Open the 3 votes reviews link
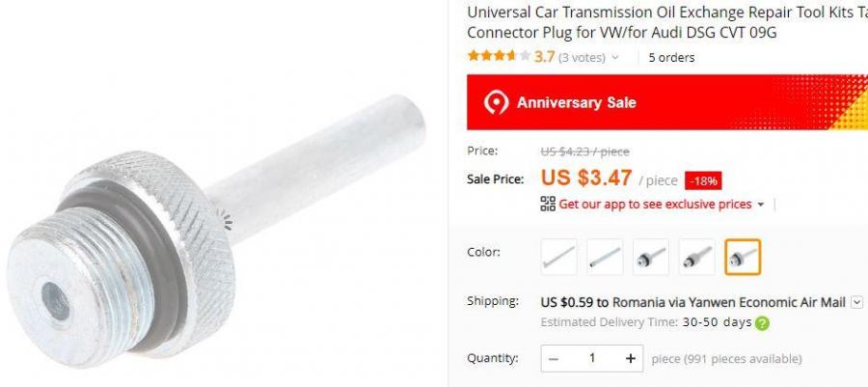Screen dimensions: 868x387 (x=582, y=57)
